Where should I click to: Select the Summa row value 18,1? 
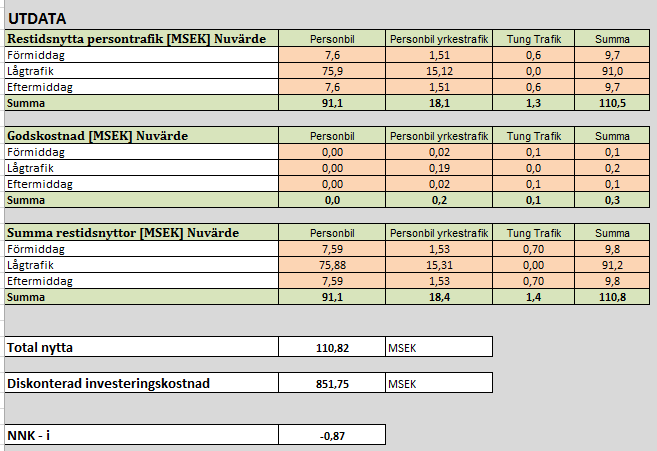(439, 103)
